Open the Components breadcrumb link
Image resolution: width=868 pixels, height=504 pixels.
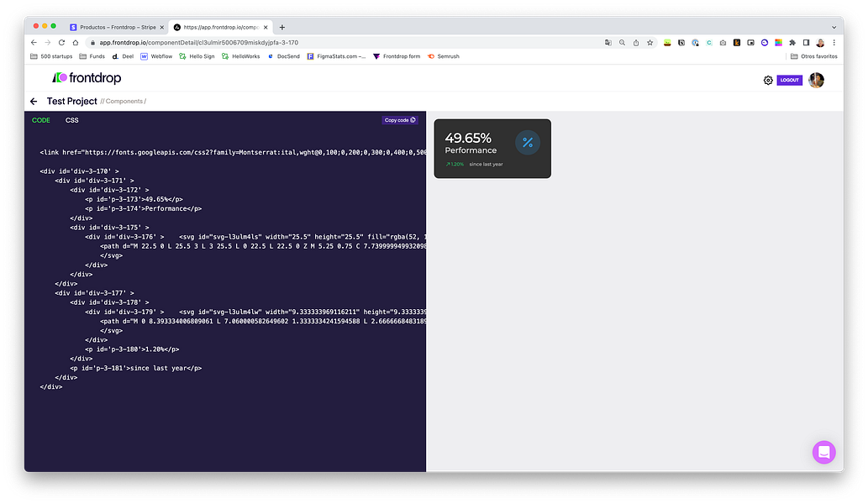coord(124,102)
